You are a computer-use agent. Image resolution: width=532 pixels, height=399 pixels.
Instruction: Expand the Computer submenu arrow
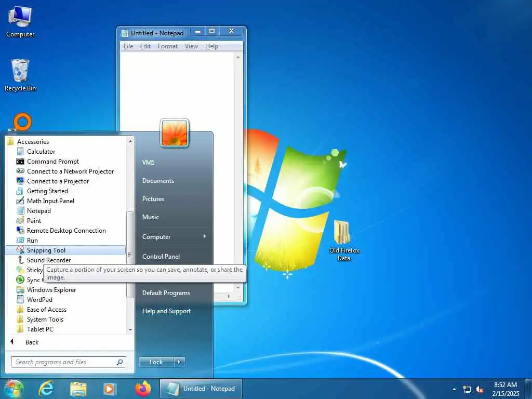click(205, 236)
